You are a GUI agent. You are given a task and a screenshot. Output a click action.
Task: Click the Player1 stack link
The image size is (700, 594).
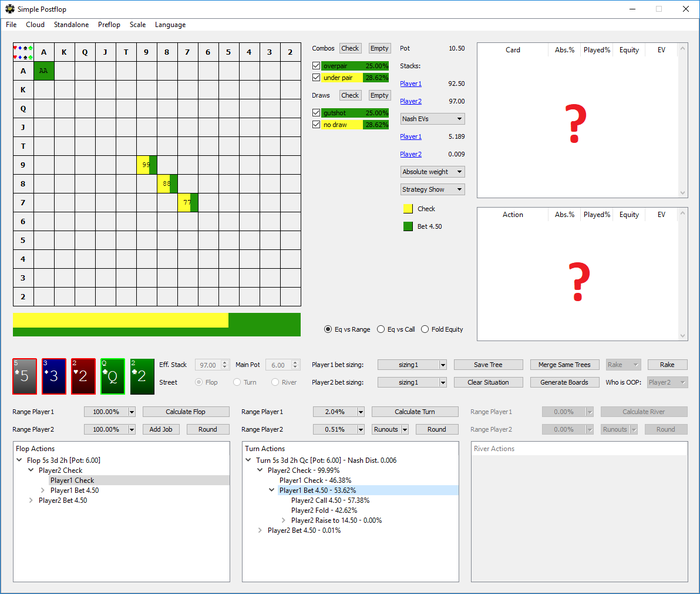411,83
